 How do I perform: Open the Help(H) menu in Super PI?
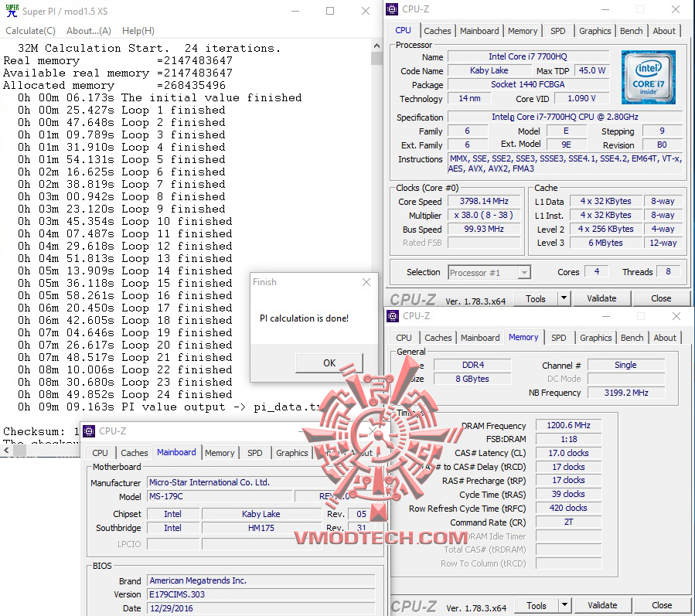pyautogui.click(x=138, y=31)
